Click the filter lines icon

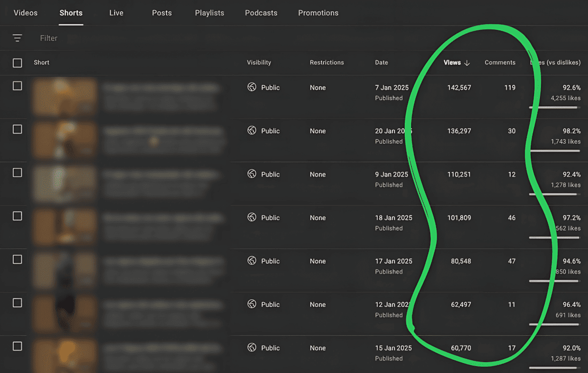(18, 38)
